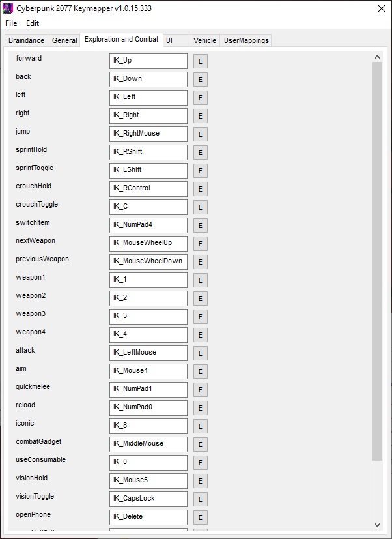This screenshot has height=539, width=392.
Task: Edit the crouchToggle binding with its E button
Action: 200,208
